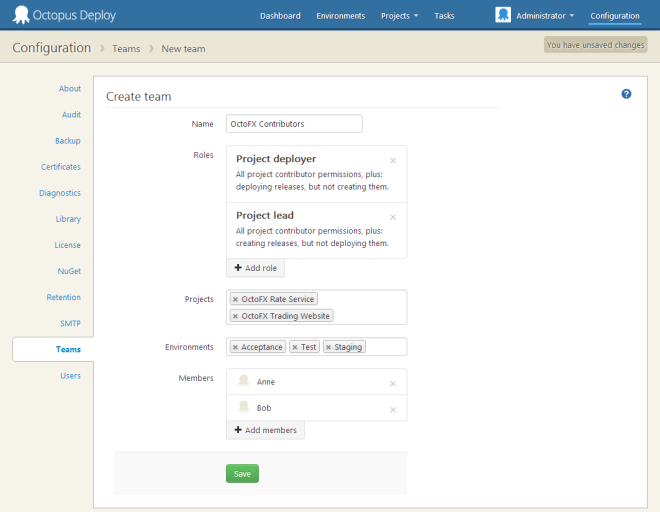Open the help question mark icon

click(626, 94)
